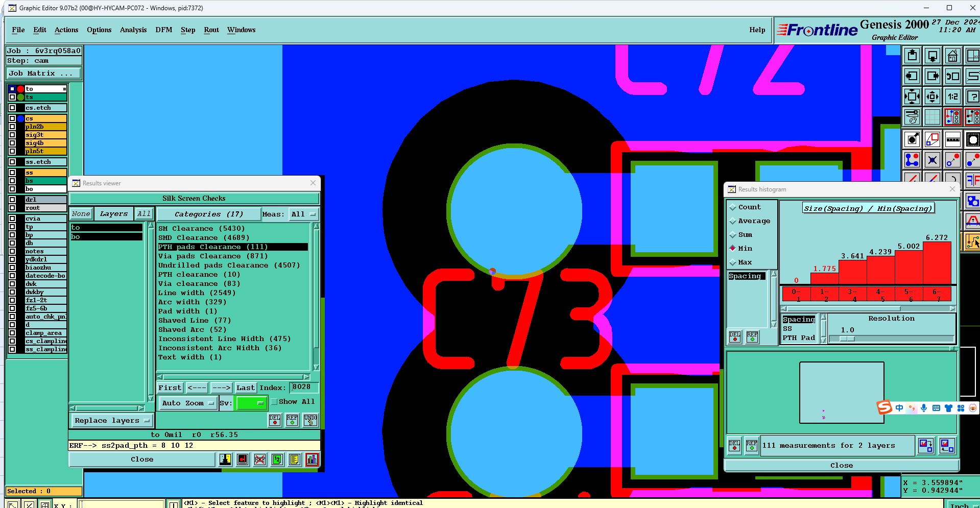
Task: Select the PTH pads Clearance (111) category
Action: coord(233,247)
